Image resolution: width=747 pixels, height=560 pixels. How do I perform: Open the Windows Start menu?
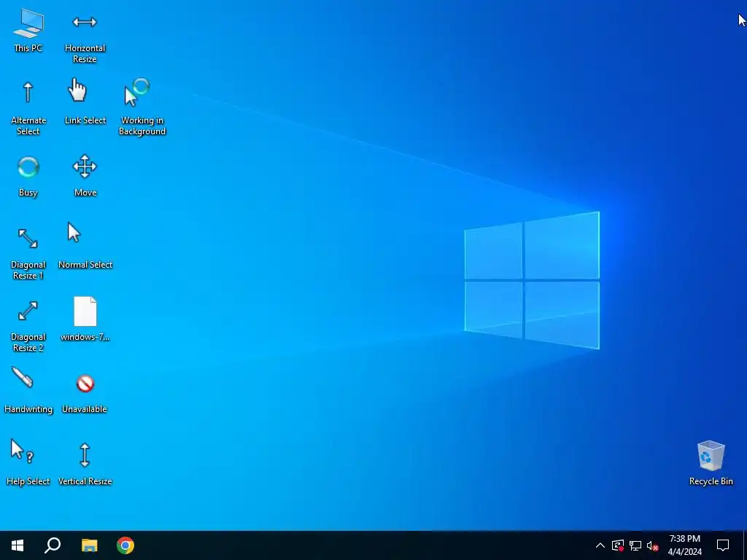point(18,545)
